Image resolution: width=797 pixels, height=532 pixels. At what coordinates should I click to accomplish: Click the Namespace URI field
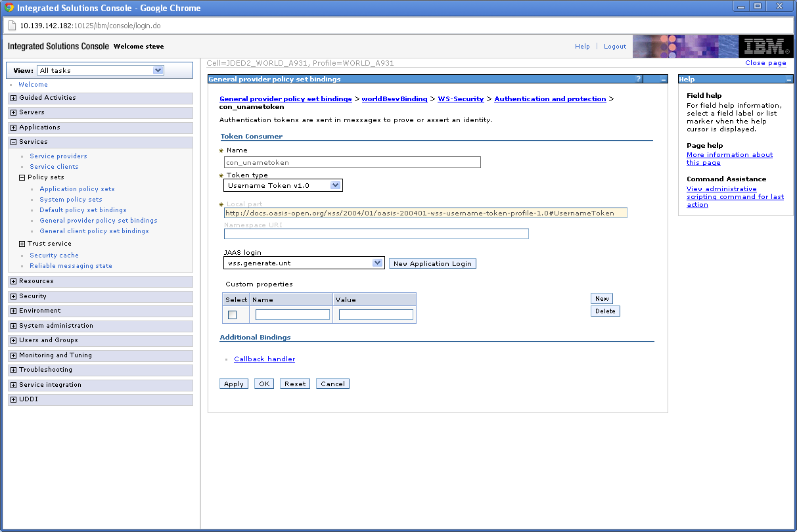376,234
